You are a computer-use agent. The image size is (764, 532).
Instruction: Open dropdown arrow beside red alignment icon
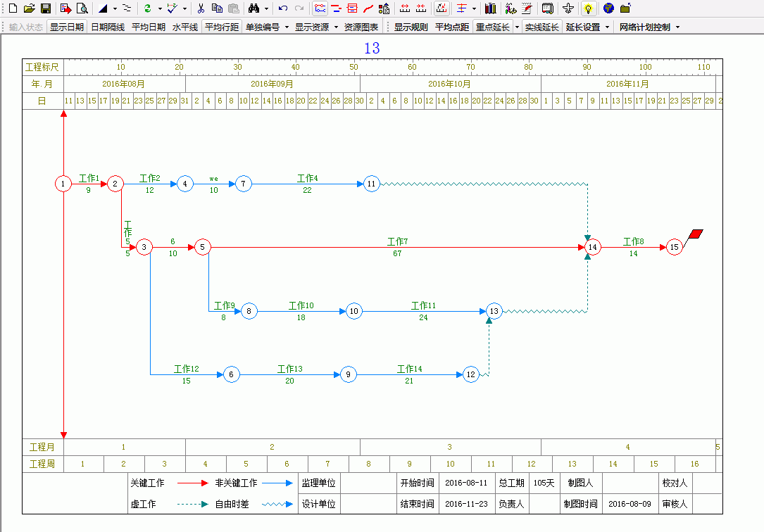[474, 8]
